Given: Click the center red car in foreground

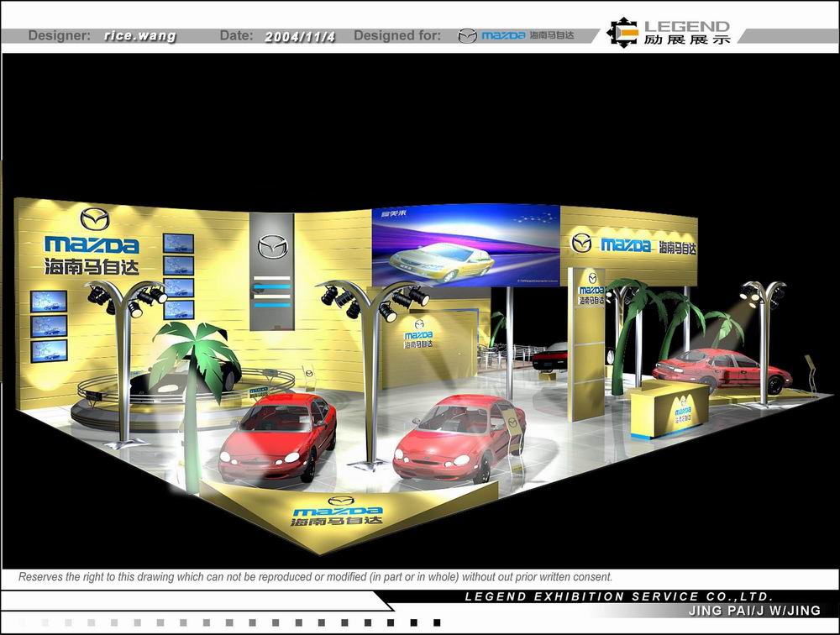Looking at the screenshot, I should pyautogui.click(x=459, y=438).
